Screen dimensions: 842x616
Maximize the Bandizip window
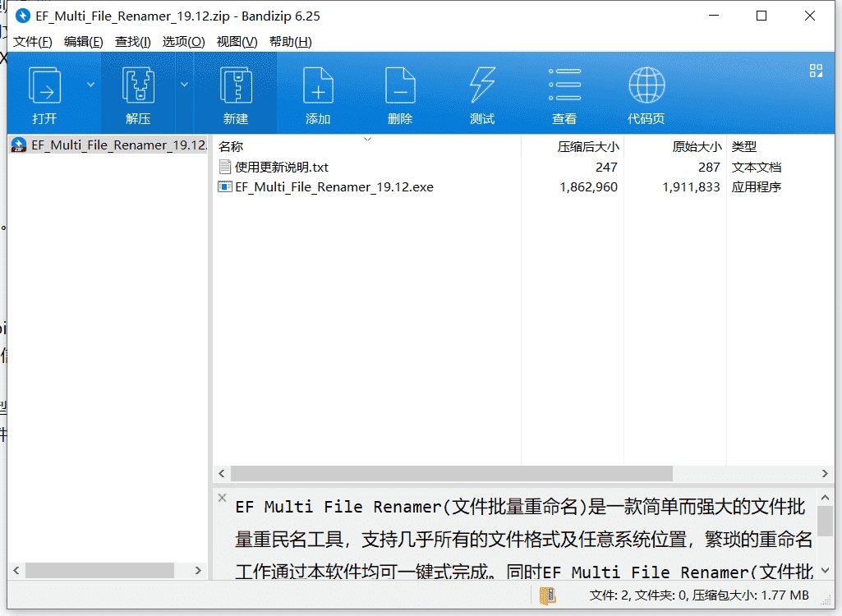tap(761, 16)
